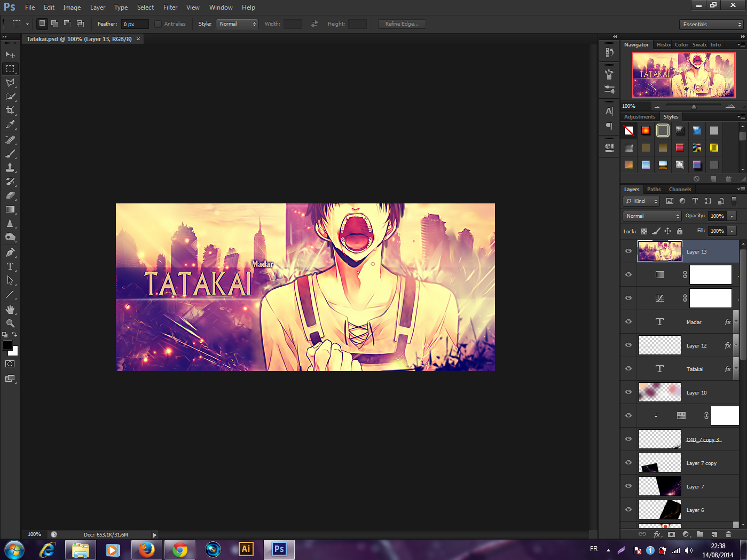Image resolution: width=747 pixels, height=560 pixels.
Task: Open the Filter menu
Action: 170,7
